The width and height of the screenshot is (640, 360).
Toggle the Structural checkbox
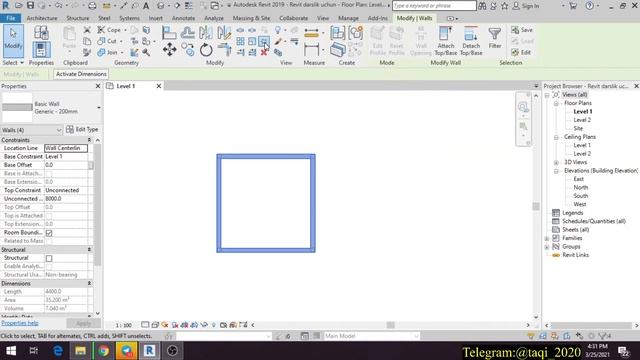pos(49,258)
